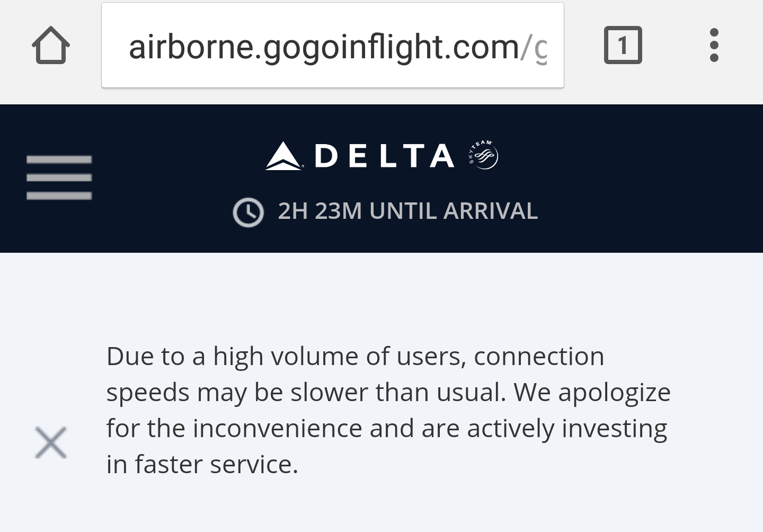This screenshot has height=532, width=763.
Task: Click the 'UNTIL ARRIVAL' label
Action: [454, 211]
